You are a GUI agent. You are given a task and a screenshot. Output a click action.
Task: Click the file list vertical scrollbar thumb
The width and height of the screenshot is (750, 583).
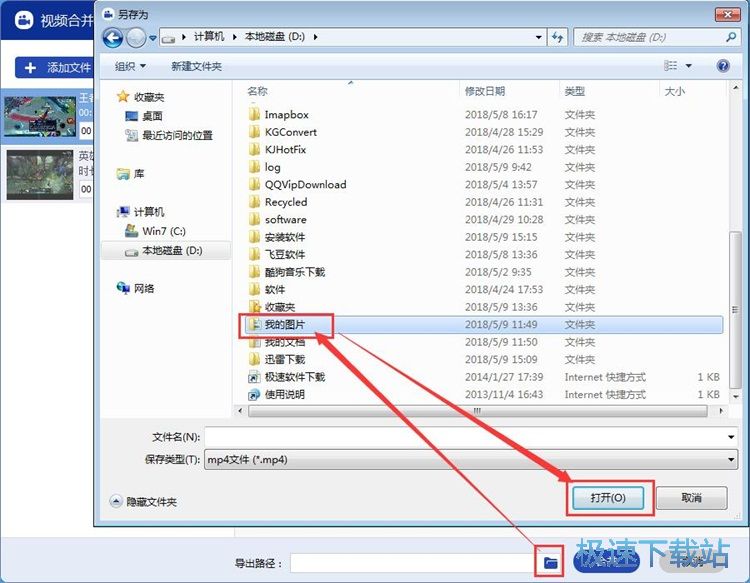tap(735, 310)
